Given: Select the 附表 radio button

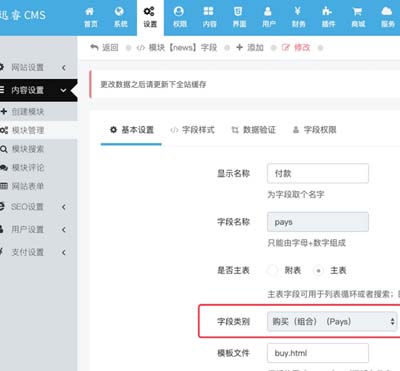Looking at the screenshot, I should tap(272, 270).
